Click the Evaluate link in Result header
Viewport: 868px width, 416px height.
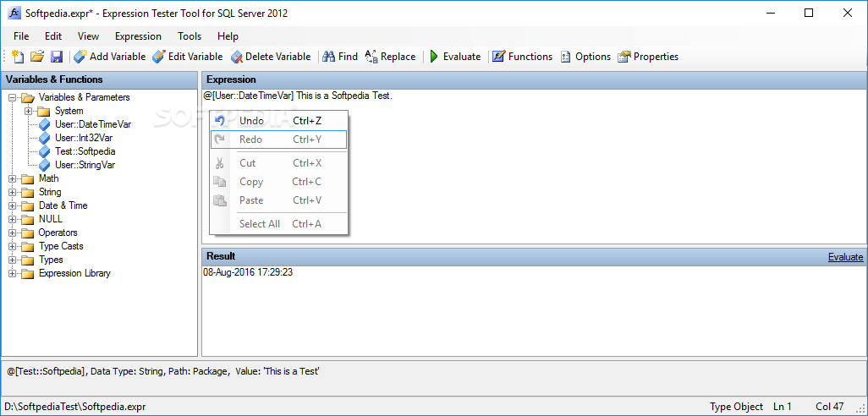845,257
